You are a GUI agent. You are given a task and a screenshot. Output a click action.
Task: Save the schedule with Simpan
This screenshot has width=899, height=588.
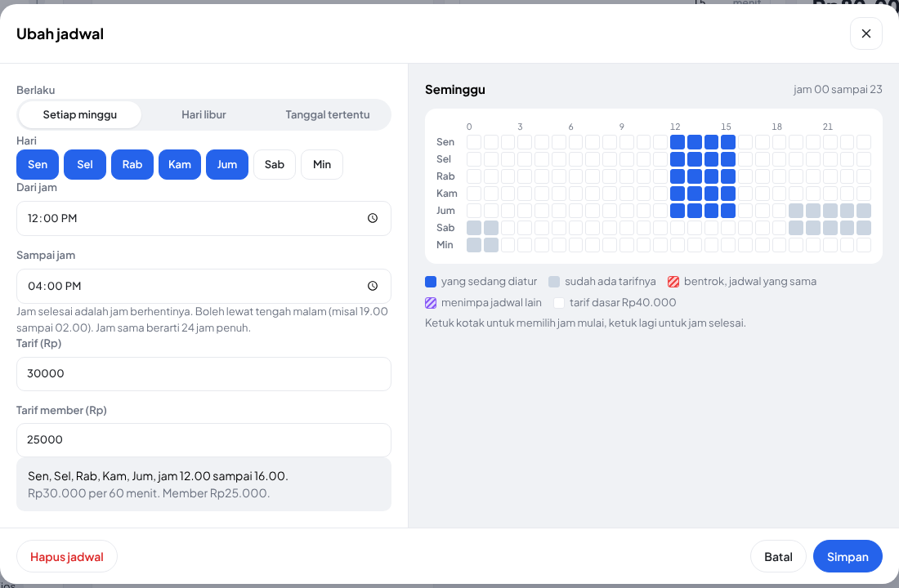click(848, 556)
